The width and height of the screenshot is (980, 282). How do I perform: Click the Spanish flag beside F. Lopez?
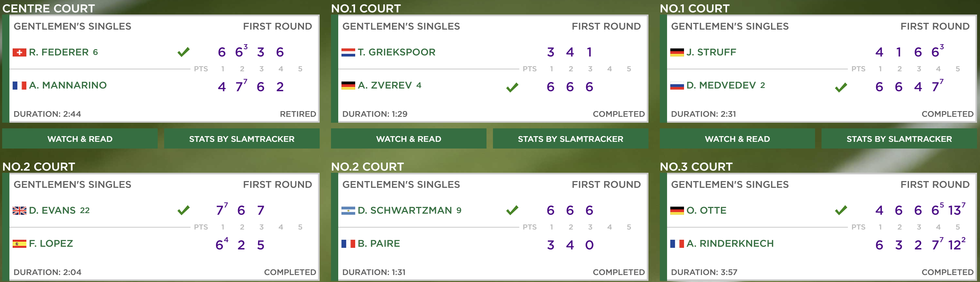19,244
